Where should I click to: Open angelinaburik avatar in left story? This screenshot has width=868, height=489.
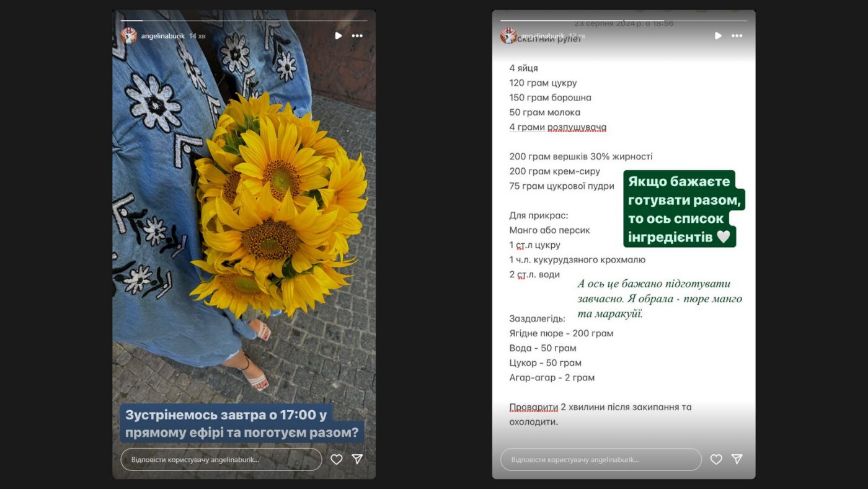click(128, 36)
